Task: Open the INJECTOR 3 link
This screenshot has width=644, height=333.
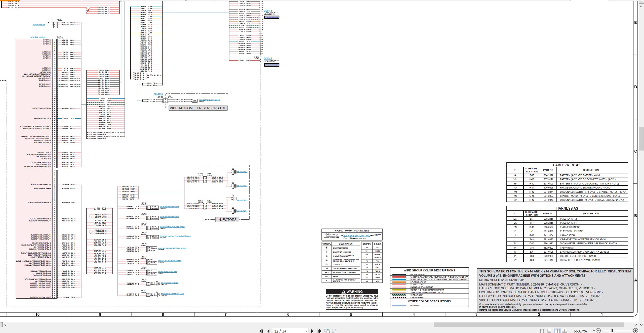Action: [242, 200]
